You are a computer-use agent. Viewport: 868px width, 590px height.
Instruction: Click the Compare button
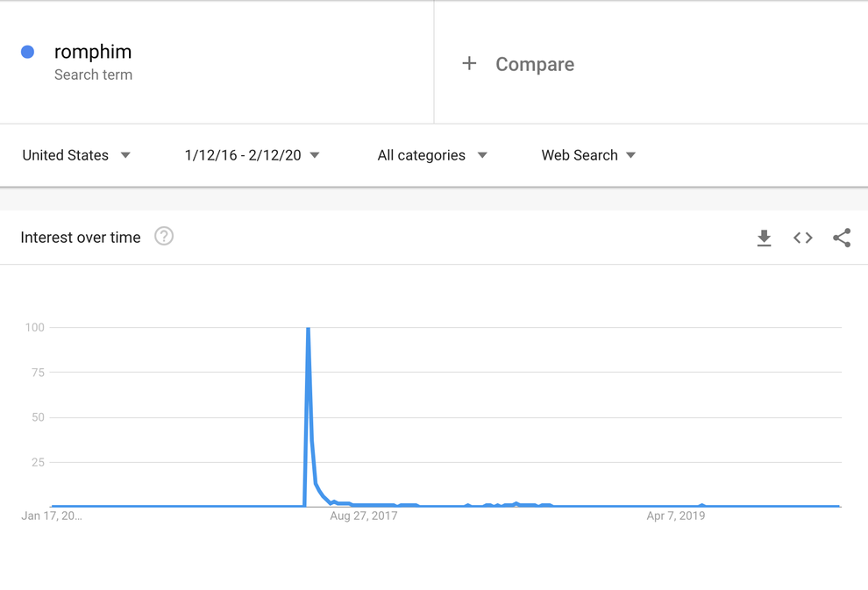click(534, 64)
